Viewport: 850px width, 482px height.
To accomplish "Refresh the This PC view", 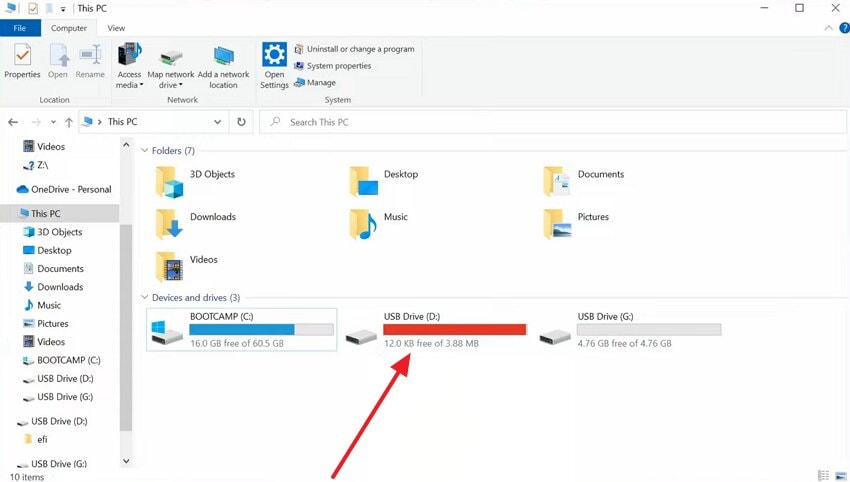I will pyautogui.click(x=241, y=122).
